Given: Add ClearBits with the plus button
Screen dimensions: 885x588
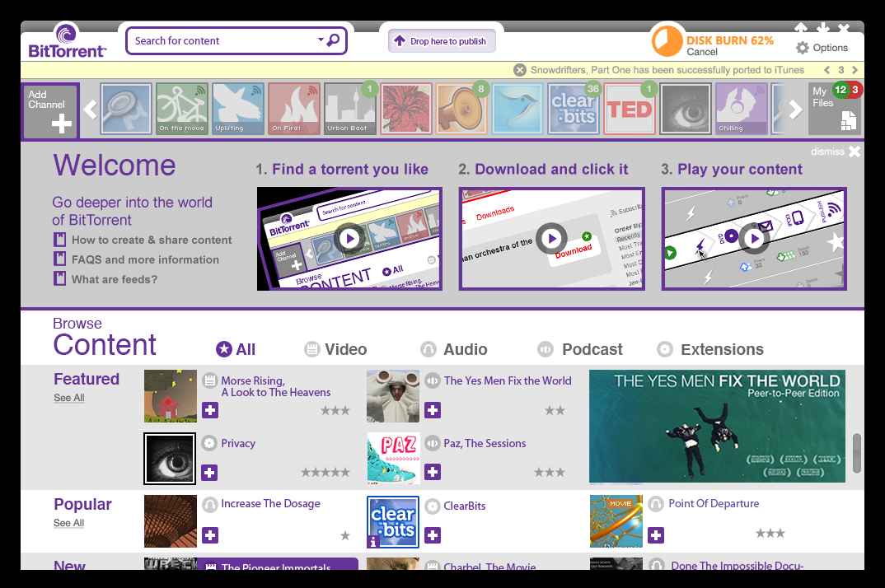Looking at the screenshot, I should [x=433, y=535].
